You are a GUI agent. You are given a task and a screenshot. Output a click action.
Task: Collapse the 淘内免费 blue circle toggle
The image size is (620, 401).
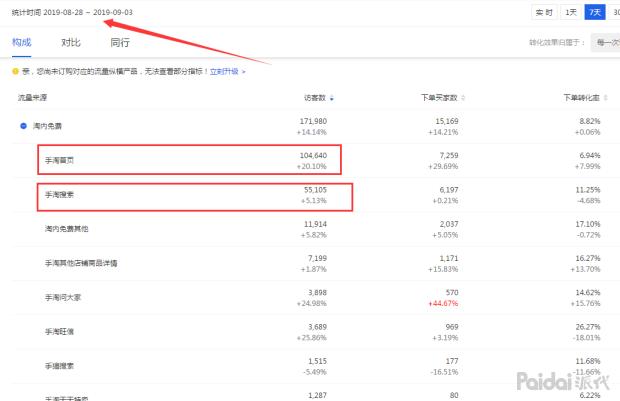[22, 126]
